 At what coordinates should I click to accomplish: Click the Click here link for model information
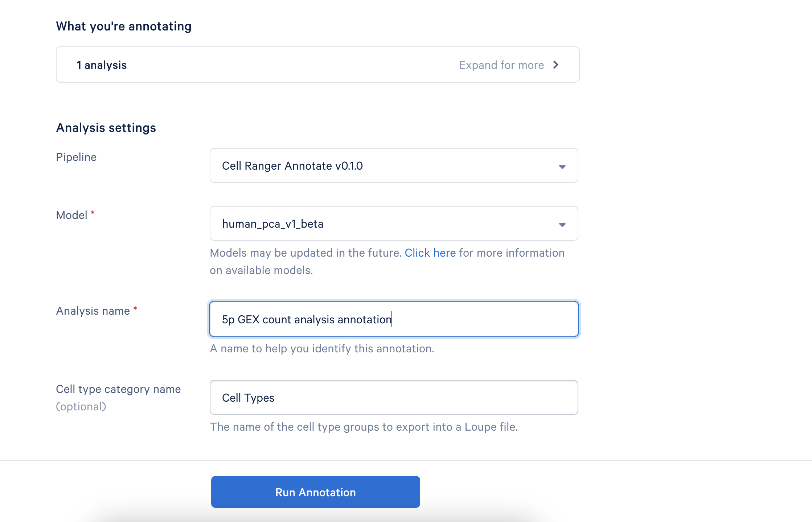(x=430, y=253)
